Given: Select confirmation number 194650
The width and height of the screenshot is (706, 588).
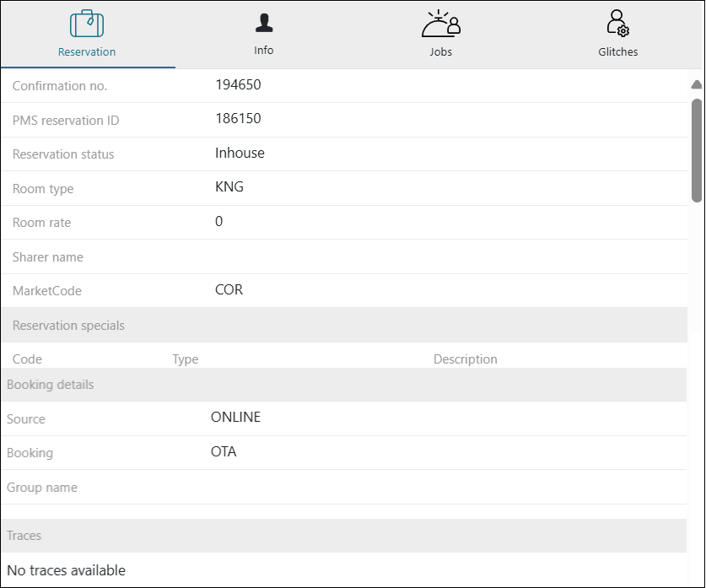Looking at the screenshot, I should (x=239, y=84).
